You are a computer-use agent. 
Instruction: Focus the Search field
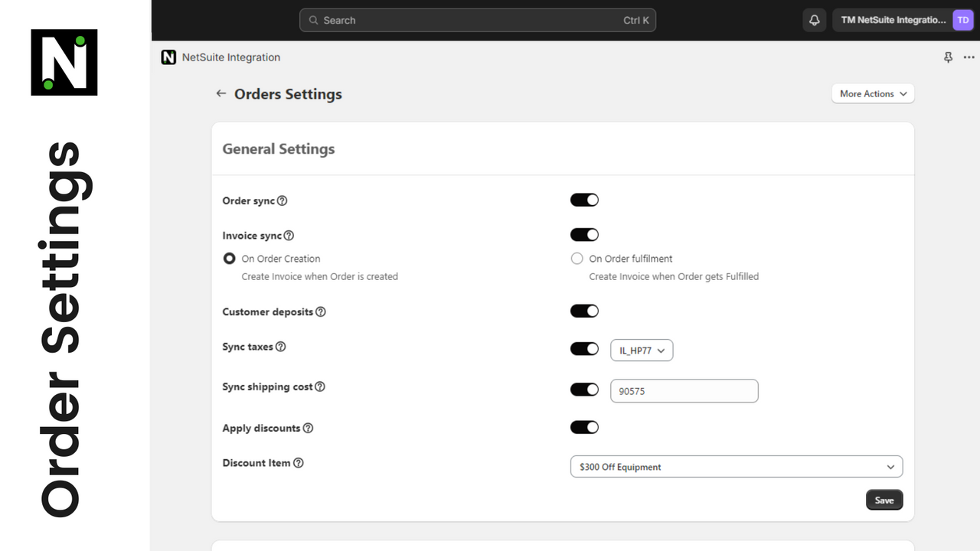[x=478, y=21]
